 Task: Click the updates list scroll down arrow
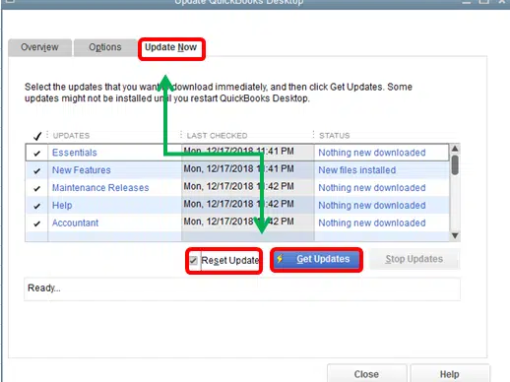pos(455,236)
